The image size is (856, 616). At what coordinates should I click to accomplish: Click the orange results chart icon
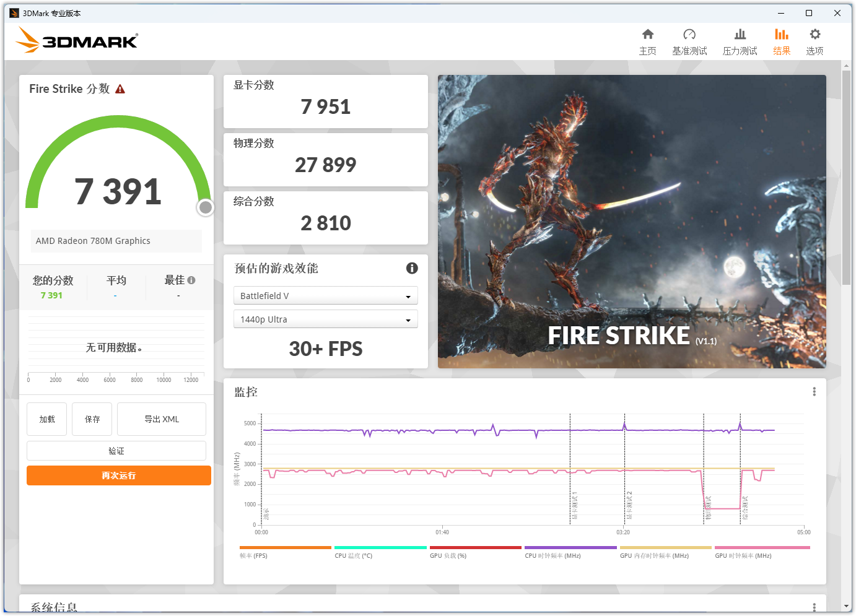[x=782, y=34]
